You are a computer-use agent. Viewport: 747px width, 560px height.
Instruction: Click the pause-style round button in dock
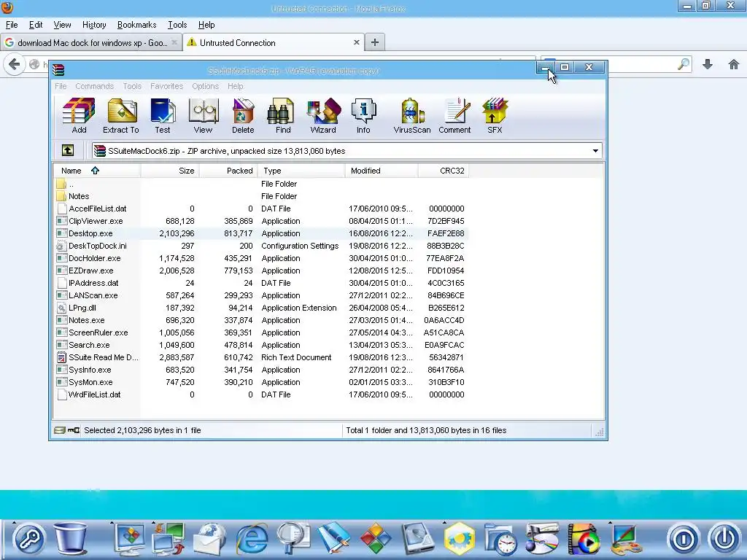pos(684,539)
